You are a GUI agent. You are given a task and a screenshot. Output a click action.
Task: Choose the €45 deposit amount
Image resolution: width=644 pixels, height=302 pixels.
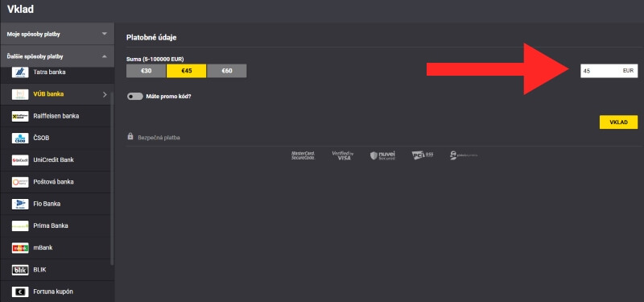click(x=187, y=71)
